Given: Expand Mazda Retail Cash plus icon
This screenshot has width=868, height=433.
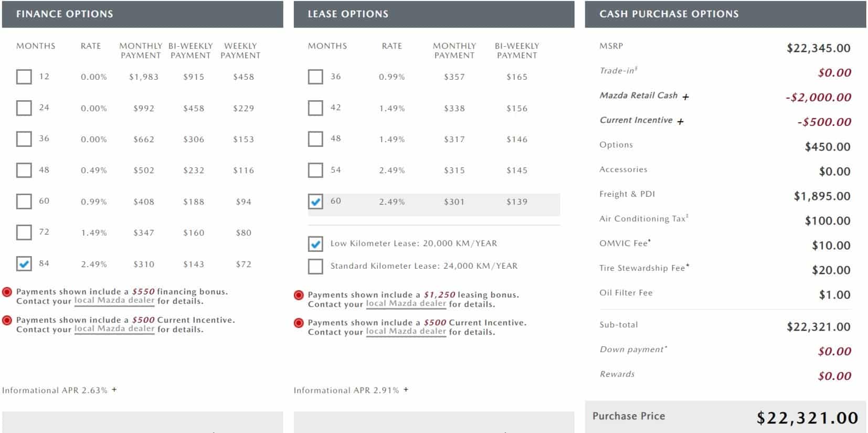Looking at the screenshot, I should click(685, 97).
